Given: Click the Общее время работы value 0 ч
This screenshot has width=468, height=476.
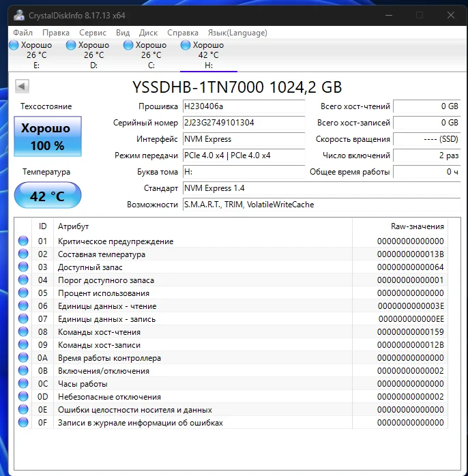Looking at the screenshot, I should click(x=426, y=172).
